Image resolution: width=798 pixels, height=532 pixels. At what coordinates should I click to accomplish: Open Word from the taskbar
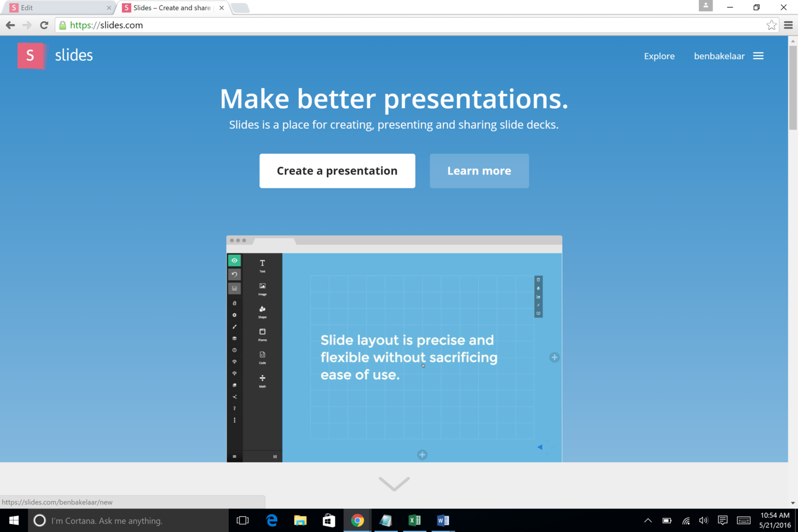click(x=443, y=520)
